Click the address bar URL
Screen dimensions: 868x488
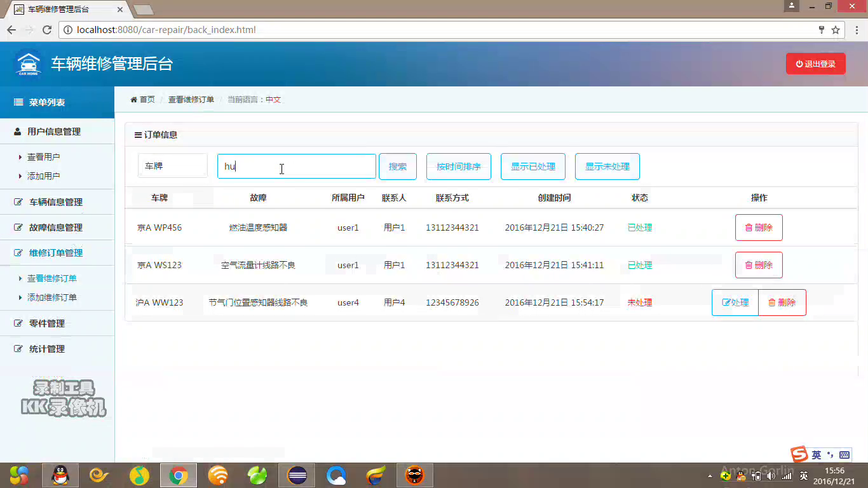click(166, 30)
